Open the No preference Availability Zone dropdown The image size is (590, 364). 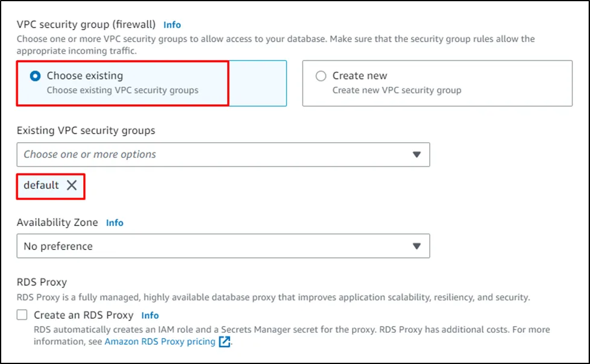(223, 246)
